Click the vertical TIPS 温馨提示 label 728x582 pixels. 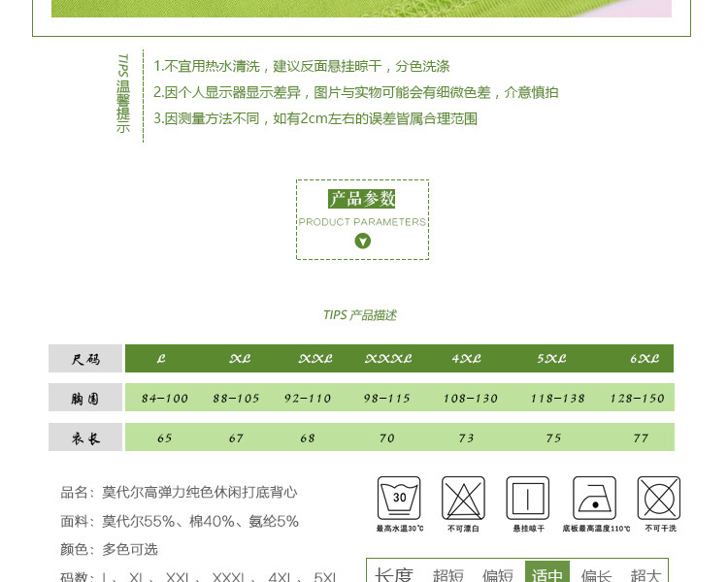click(123, 93)
